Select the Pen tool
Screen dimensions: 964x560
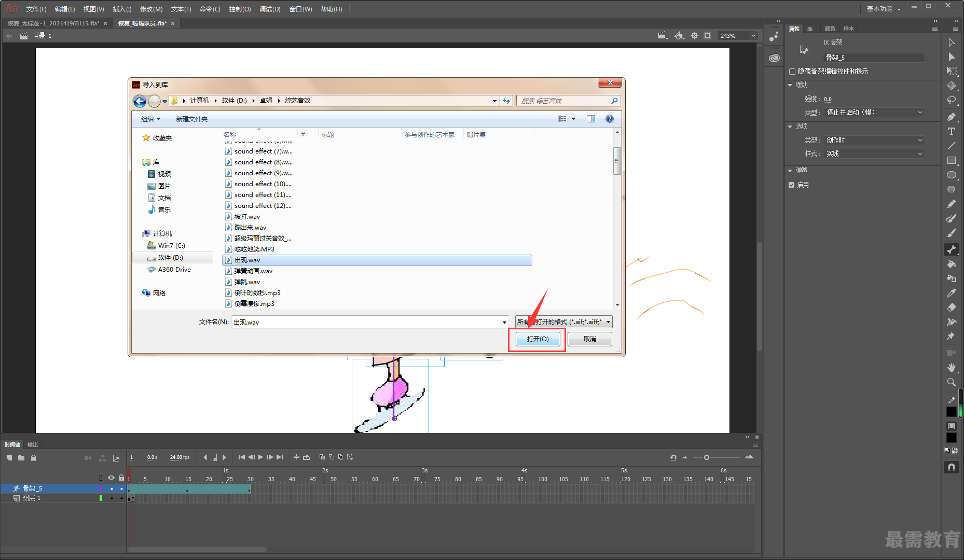tap(952, 117)
